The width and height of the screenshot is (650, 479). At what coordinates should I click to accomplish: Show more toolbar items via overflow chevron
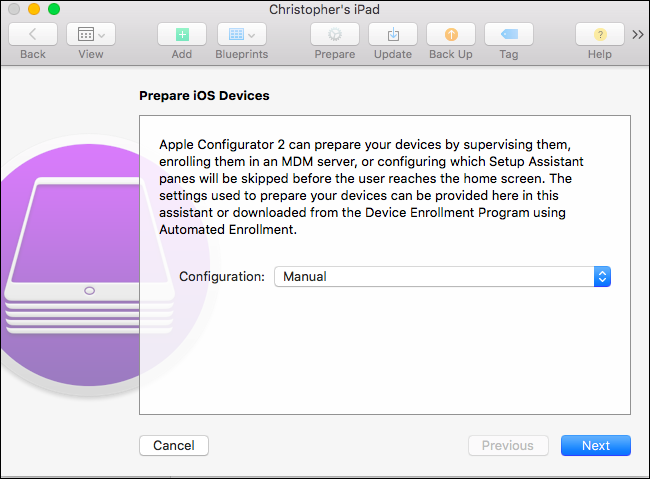click(638, 34)
